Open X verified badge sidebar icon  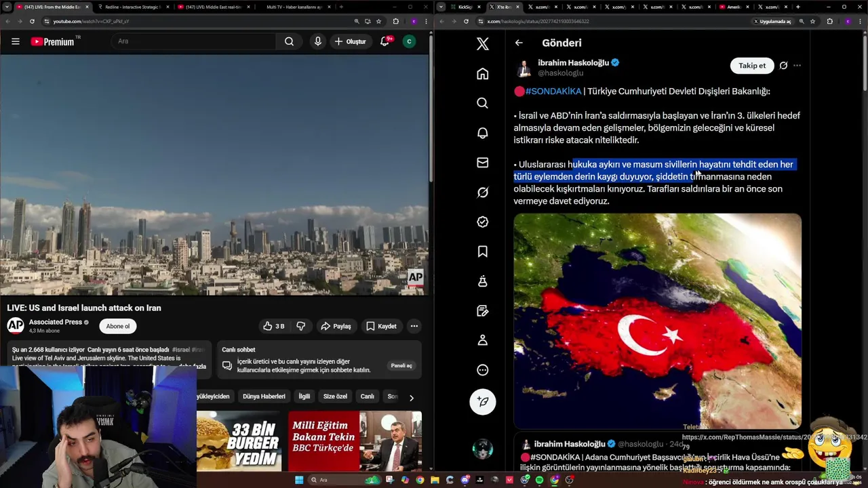coord(482,222)
